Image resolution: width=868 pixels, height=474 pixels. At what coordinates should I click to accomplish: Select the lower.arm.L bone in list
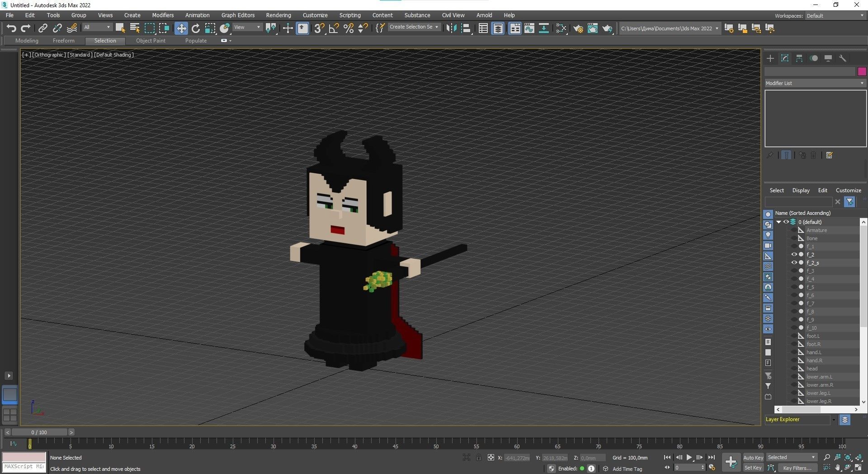click(x=819, y=377)
